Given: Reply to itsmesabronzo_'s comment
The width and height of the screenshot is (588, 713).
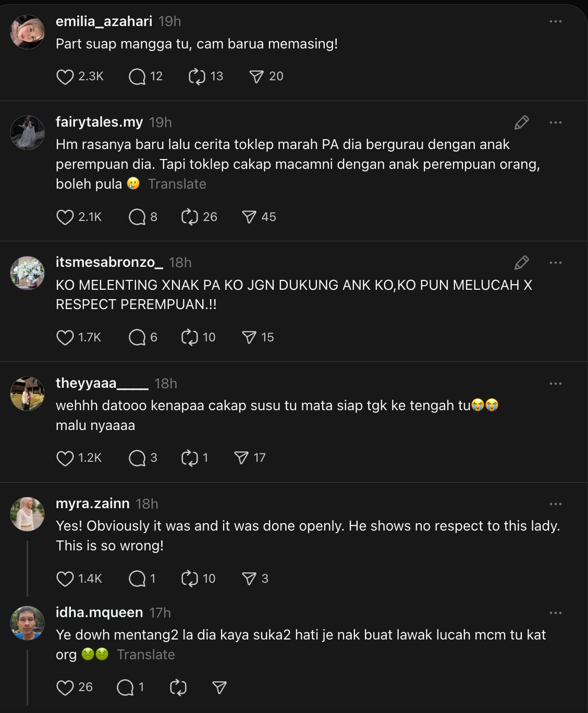Looking at the screenshot, I should [x=137, y=337].
